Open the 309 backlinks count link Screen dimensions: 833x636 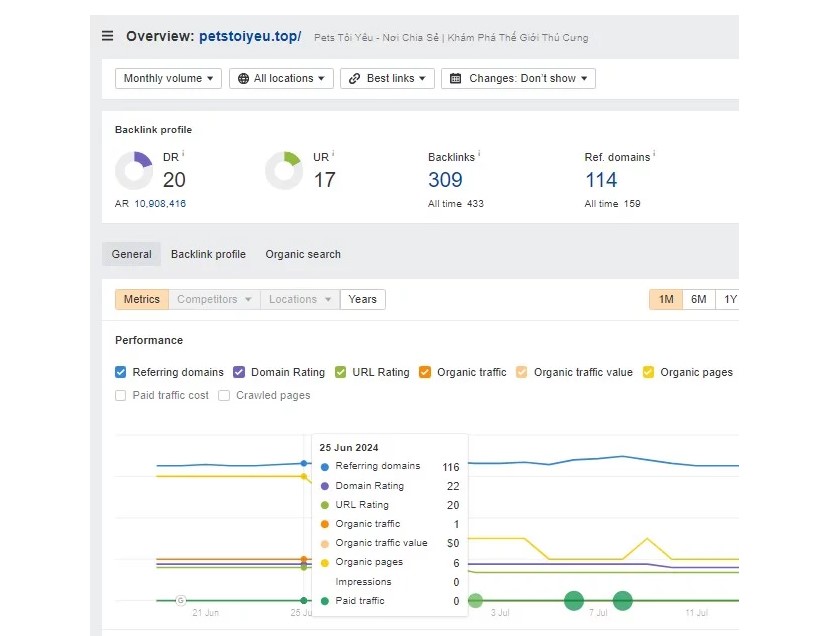pyautogui.click(x=445, y=180)
